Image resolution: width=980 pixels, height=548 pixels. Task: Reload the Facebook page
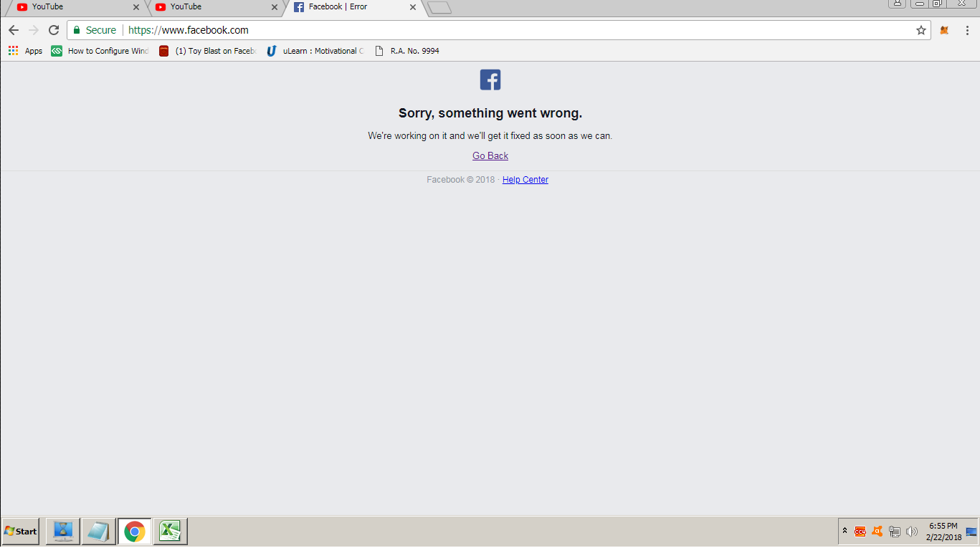pos(54,30)
